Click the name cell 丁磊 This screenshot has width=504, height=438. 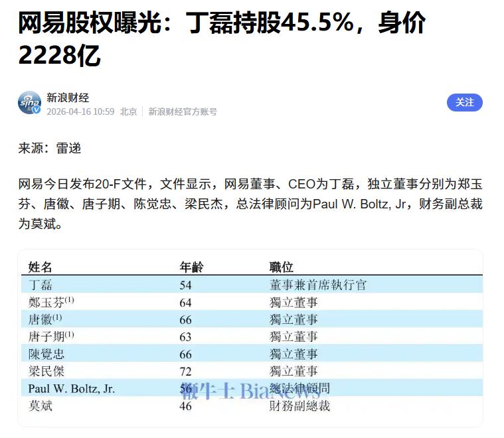[41, 285]
